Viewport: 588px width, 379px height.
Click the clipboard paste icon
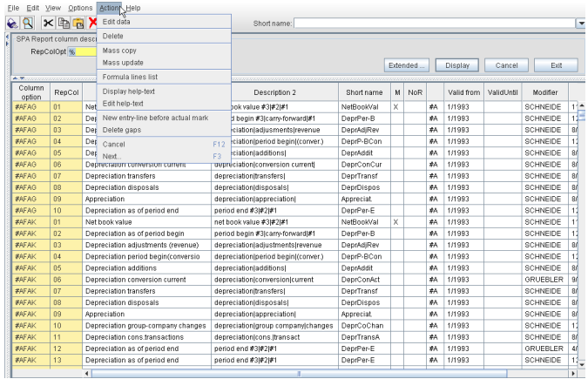point(78,24)
